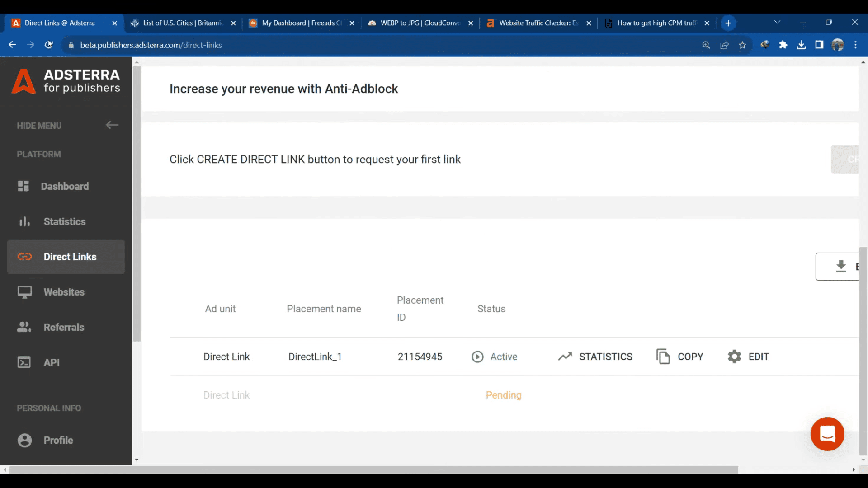Reload the current page
Viewport: 868px width, 488px height.
pyautogui.click(x=49, y=45)
